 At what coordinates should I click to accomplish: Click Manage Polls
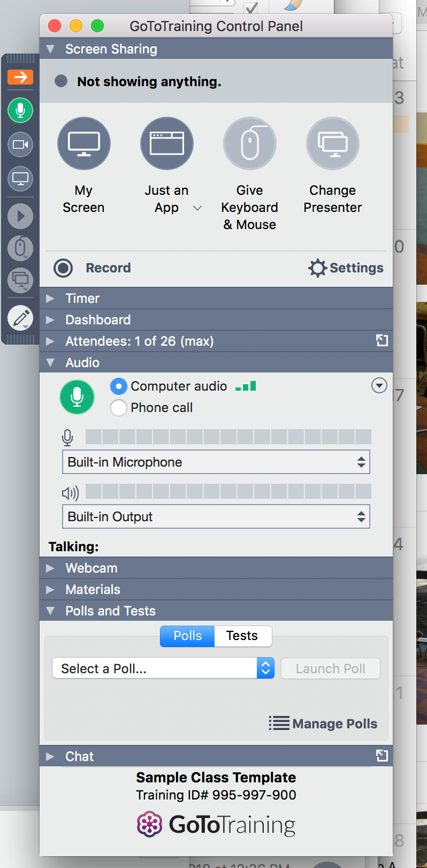pos(323,724)
